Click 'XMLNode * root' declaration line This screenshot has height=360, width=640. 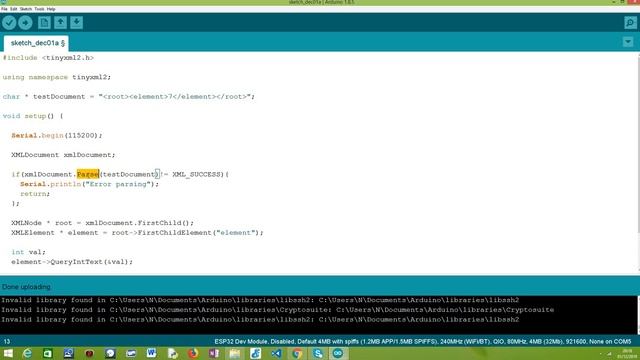point(102,223)
